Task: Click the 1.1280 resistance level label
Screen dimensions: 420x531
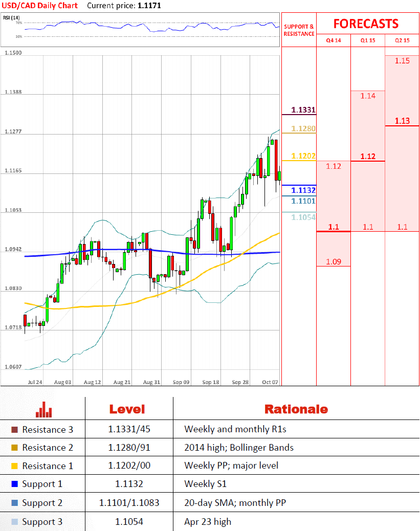Action: 303,129
